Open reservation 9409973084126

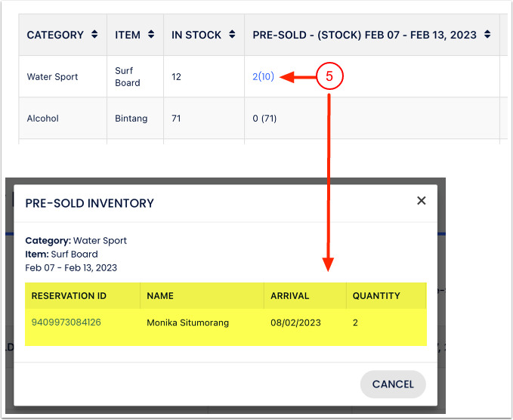[66, 323]
